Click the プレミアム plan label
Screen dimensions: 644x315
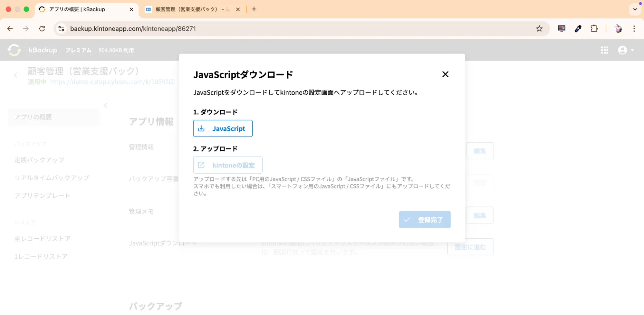(78, 50)
